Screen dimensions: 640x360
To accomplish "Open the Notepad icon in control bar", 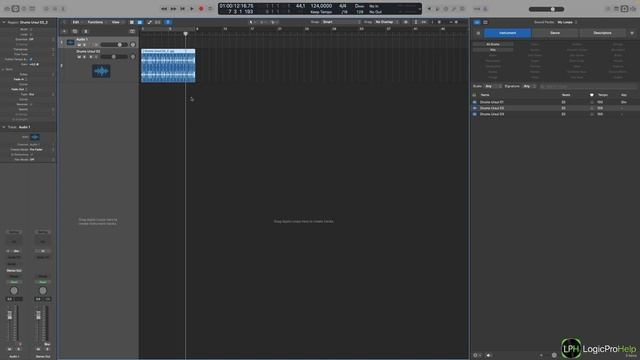I will pyautogui.click(x=616, y=9).
